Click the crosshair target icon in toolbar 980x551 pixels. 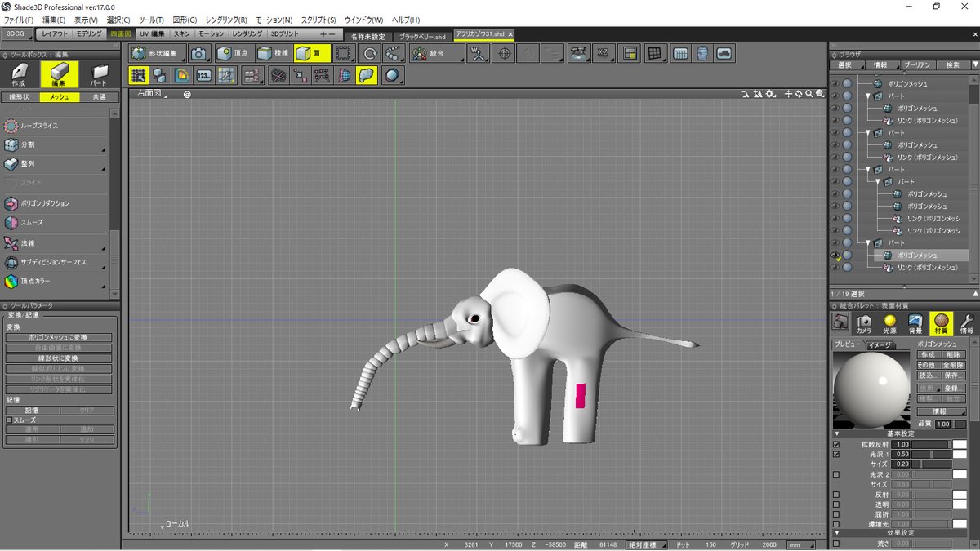pyautogui.click(x=505, y=53)
